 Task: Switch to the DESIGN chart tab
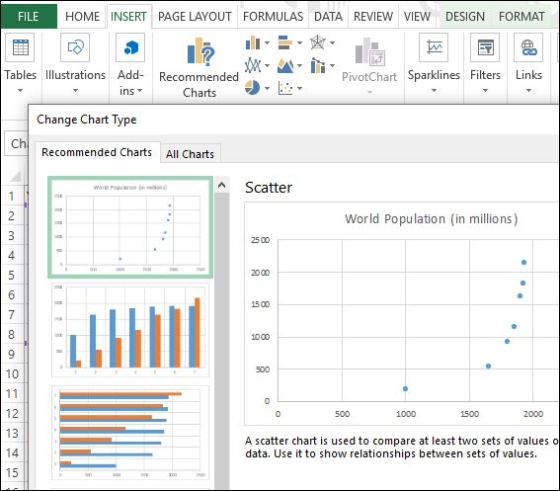[x=465, y=16]
